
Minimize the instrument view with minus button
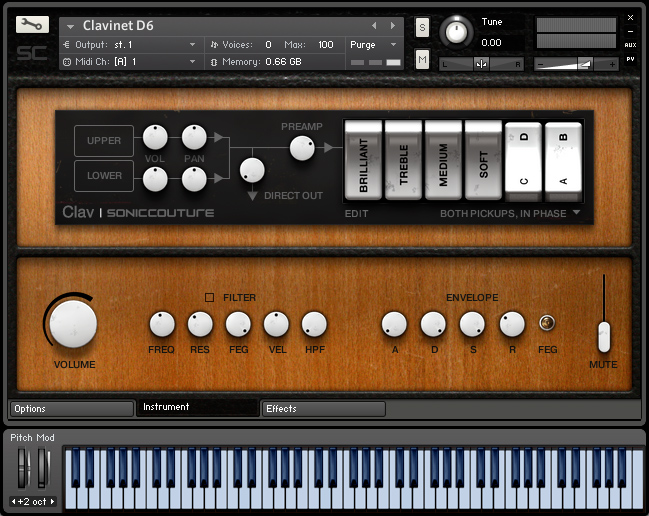coord(630,31)
